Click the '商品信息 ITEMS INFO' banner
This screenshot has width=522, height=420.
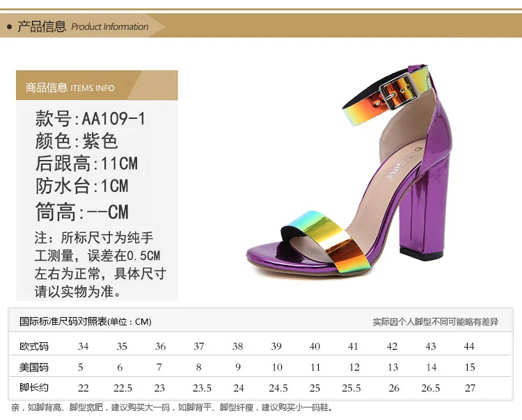click(x=97, y=85)
